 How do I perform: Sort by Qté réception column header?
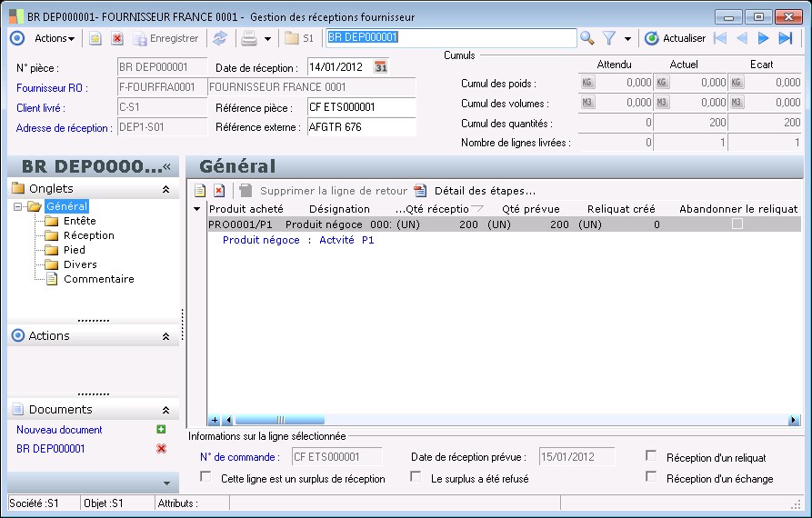(439, 209)
